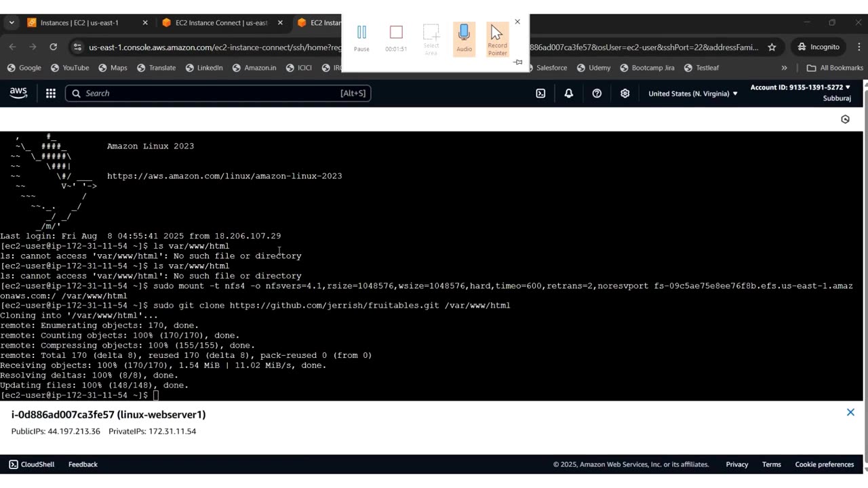Viewport: 868px width, 488px height.
Task: Click the amazon-linux-2023 URL in terminal
Action: [x=224, y=176]
